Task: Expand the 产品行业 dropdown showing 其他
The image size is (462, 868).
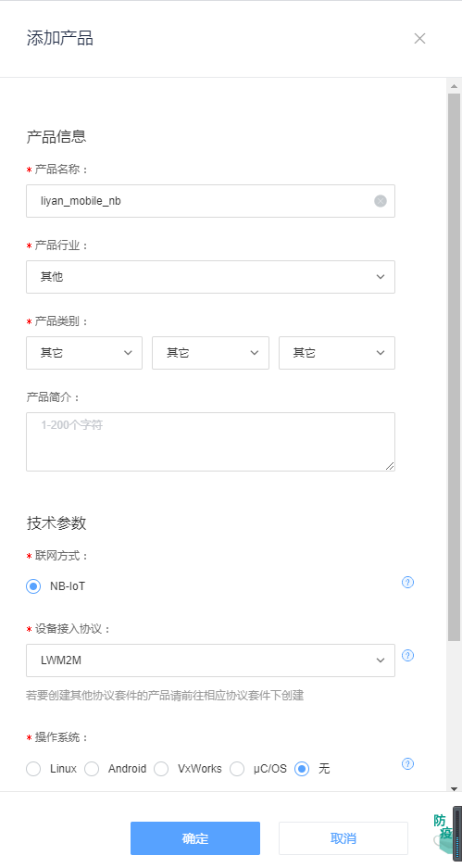Action: [x=210, y=277]
